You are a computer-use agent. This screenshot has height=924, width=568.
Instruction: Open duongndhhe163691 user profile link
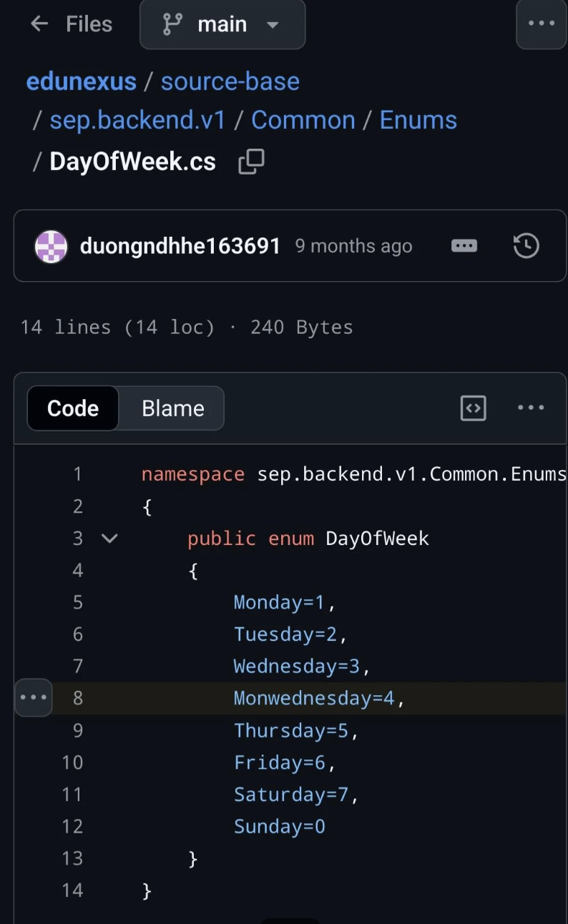180,246
